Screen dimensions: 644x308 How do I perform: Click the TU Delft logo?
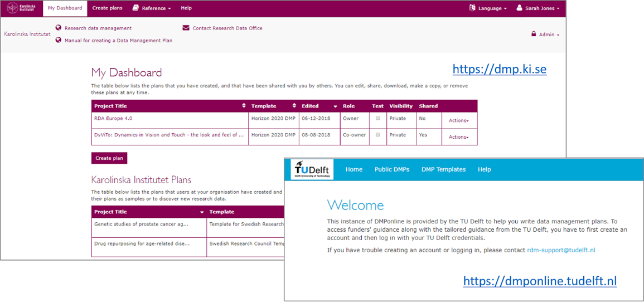(x=312, y=169)
